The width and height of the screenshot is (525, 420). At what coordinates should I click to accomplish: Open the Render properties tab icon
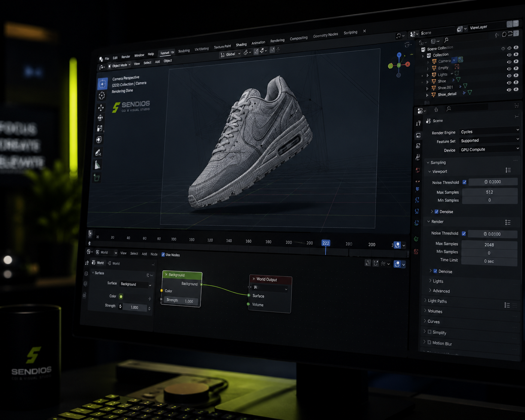[x=418, y=136]
